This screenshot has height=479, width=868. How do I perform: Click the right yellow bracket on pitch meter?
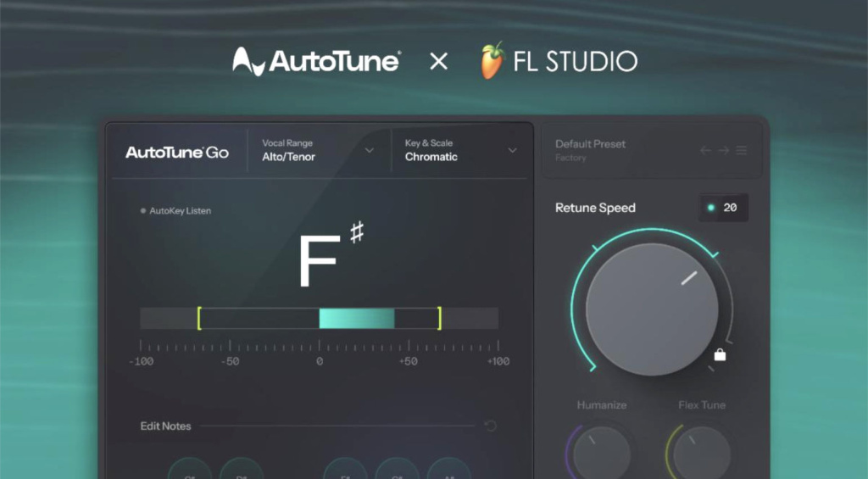(440, 319)
